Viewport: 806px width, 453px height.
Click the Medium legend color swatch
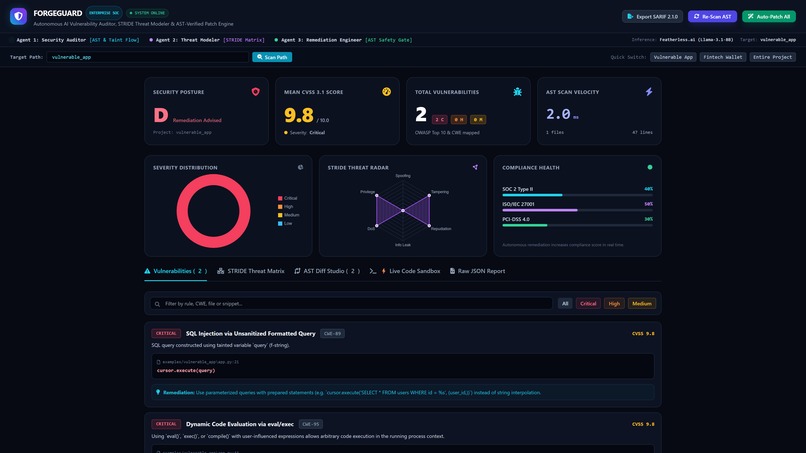click(x=280, y=215)
